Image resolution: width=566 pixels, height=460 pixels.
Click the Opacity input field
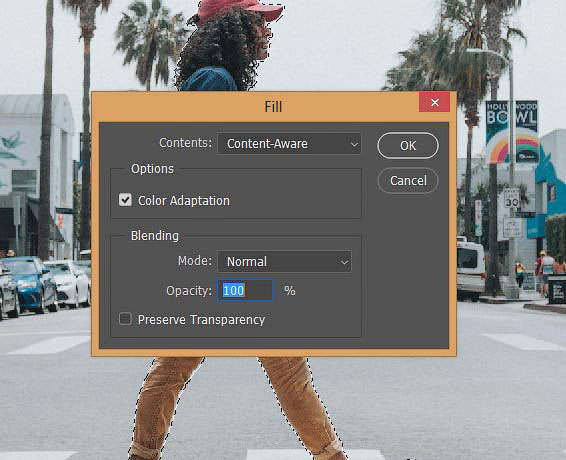[245, 290]
